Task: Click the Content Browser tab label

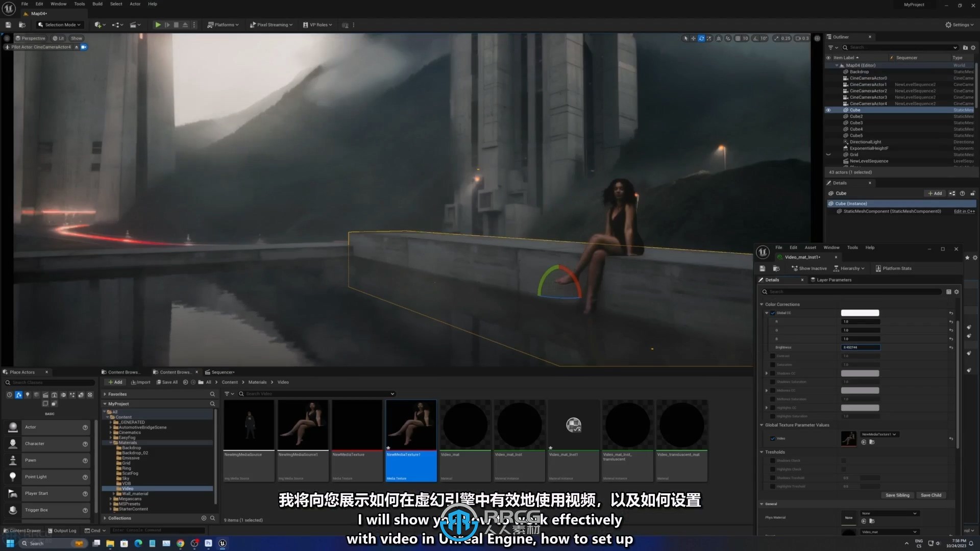Action: tap(122, 371)
